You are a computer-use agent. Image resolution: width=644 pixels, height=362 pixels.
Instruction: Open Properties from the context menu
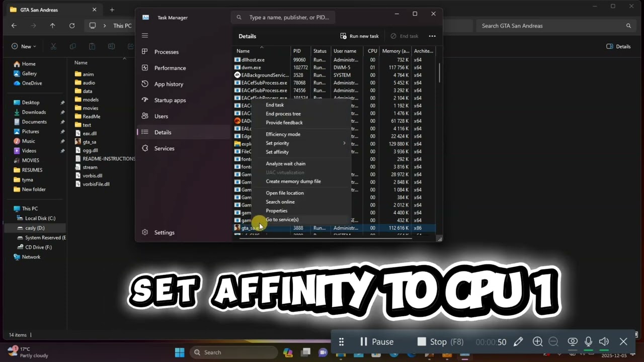pyautogui.click(x=277, y=211)
